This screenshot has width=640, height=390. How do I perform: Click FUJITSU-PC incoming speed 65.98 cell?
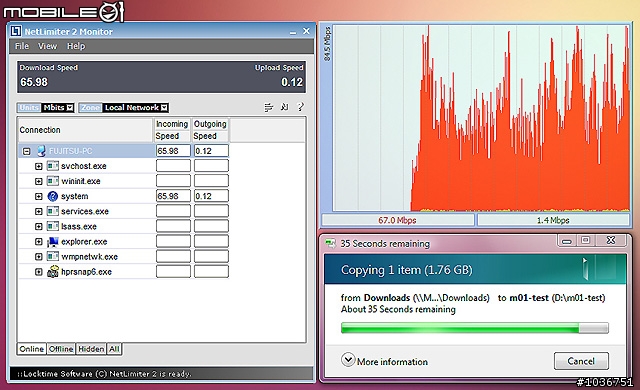click(173, 151)
